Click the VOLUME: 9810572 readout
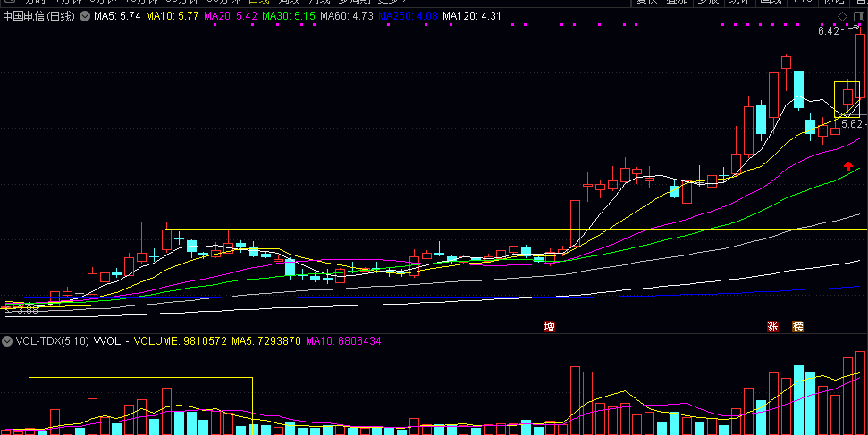868x435 pixels. [180, 341]
